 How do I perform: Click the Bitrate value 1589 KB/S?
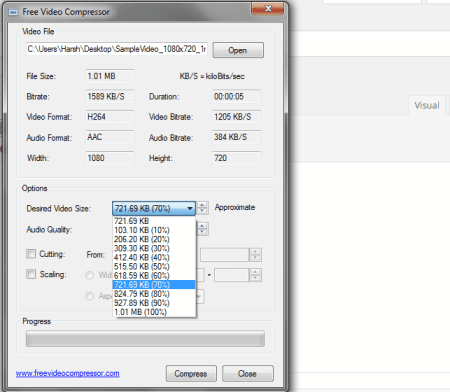110,97
